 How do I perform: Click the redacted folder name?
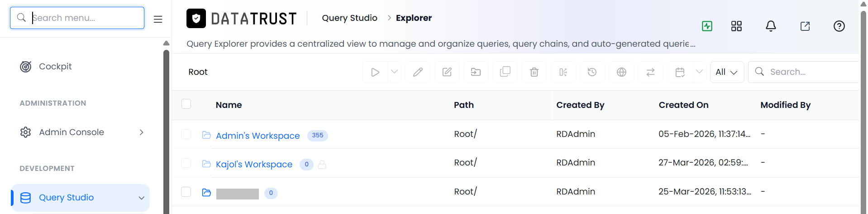[x=237, y=194]
